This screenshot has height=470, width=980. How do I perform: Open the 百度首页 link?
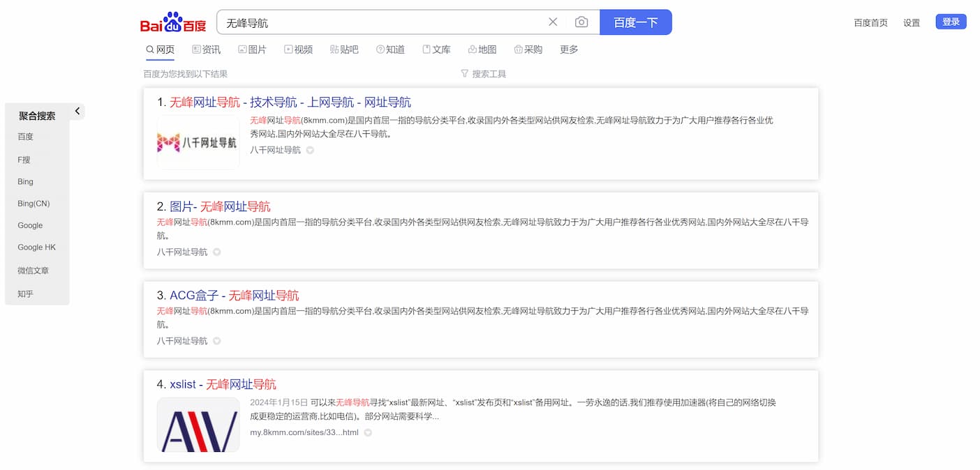(x=870, y=22)
